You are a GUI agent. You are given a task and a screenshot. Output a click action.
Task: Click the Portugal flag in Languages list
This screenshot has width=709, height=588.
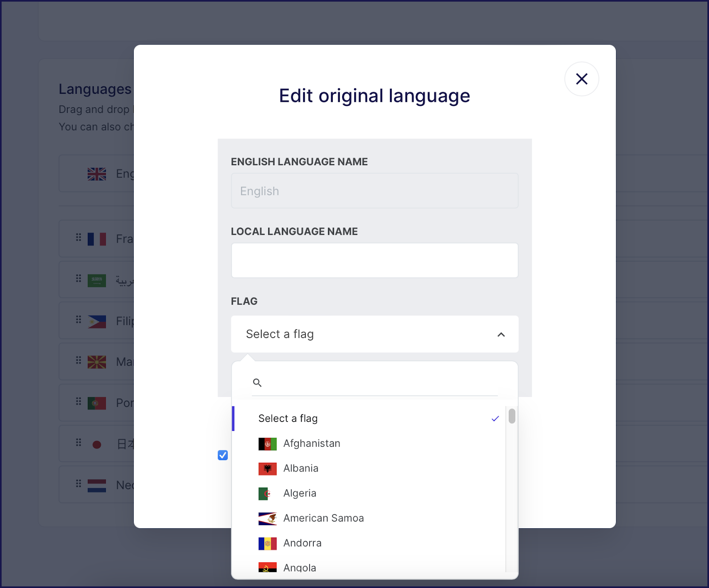97,403
